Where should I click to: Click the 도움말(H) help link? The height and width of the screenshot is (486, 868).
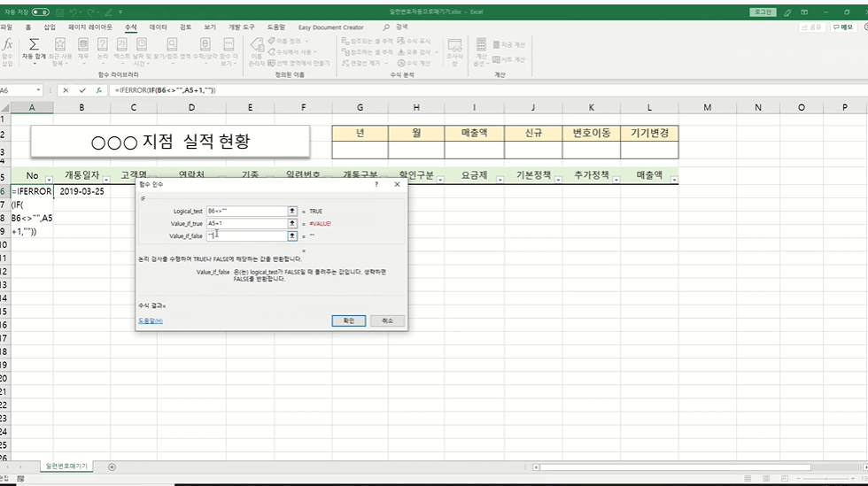point(151,320)
